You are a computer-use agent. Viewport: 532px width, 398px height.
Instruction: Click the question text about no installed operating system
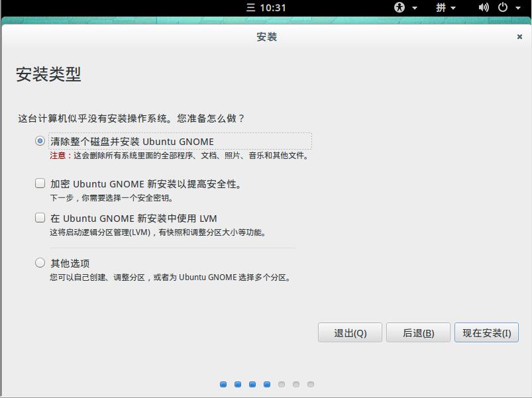(131, 119)
